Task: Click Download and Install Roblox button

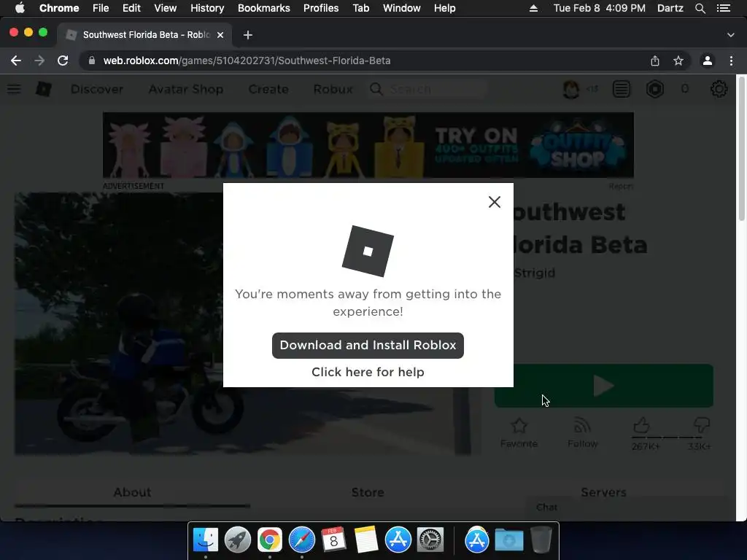Action: coord(368,345)
